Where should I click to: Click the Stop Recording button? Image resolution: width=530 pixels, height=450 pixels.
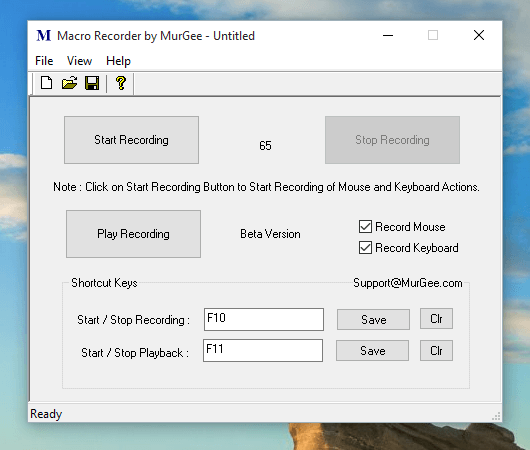392,140
